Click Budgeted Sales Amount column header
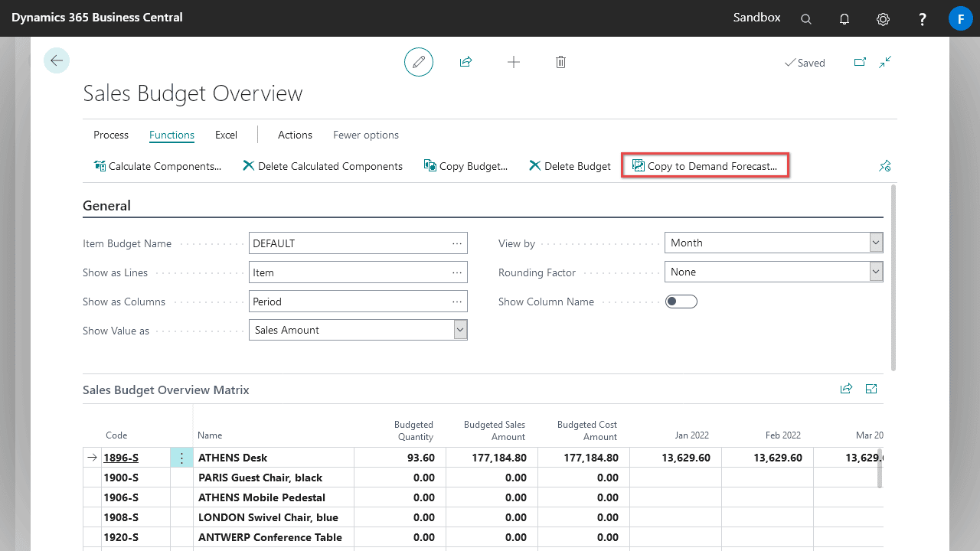Screen dimensions: 980x551 [495, 430]
